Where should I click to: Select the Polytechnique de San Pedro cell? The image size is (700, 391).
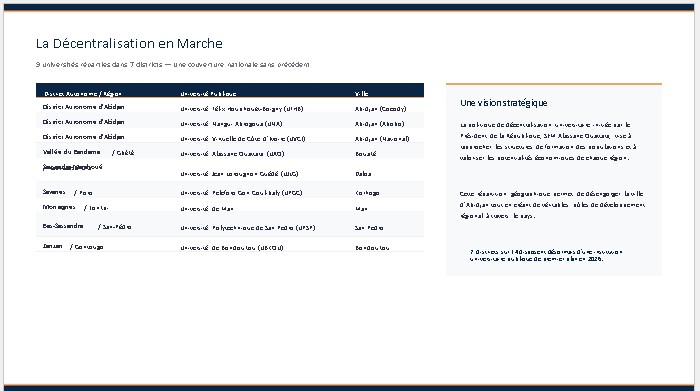(x=247, y=228)
